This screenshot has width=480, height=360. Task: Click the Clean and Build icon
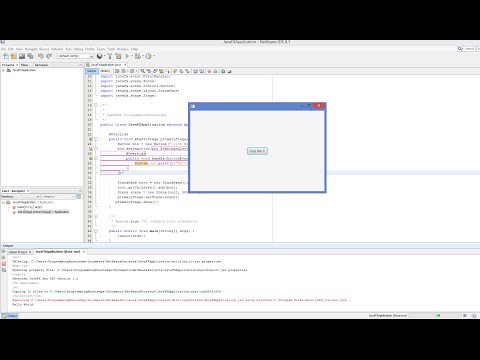118,56
